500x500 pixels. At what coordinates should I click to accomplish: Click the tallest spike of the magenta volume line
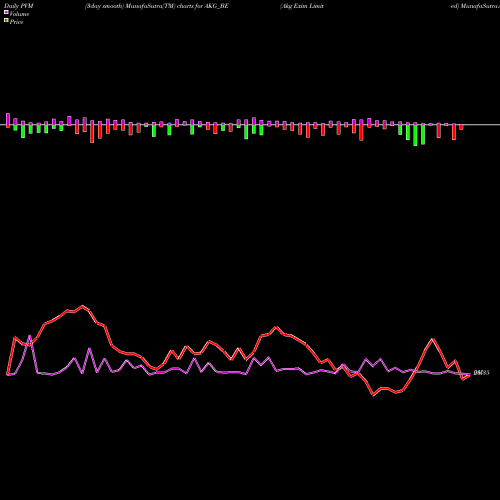pyautogui.click(x=30, y=336)
